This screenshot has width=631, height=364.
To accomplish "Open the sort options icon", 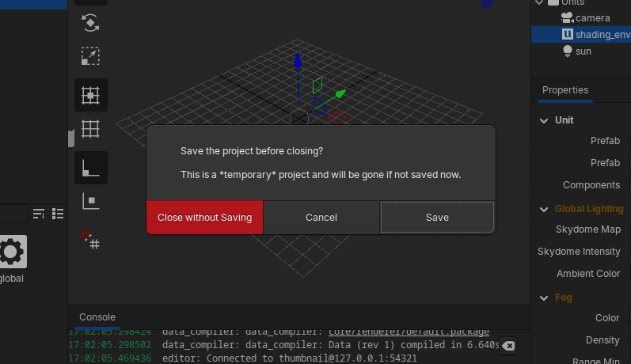I will tap(39, 214).
